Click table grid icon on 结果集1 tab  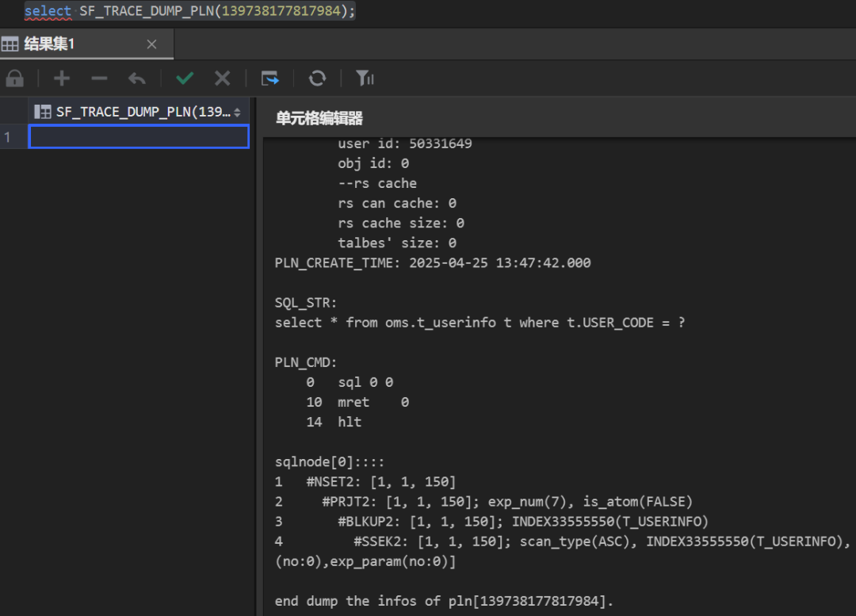point(10,44)
